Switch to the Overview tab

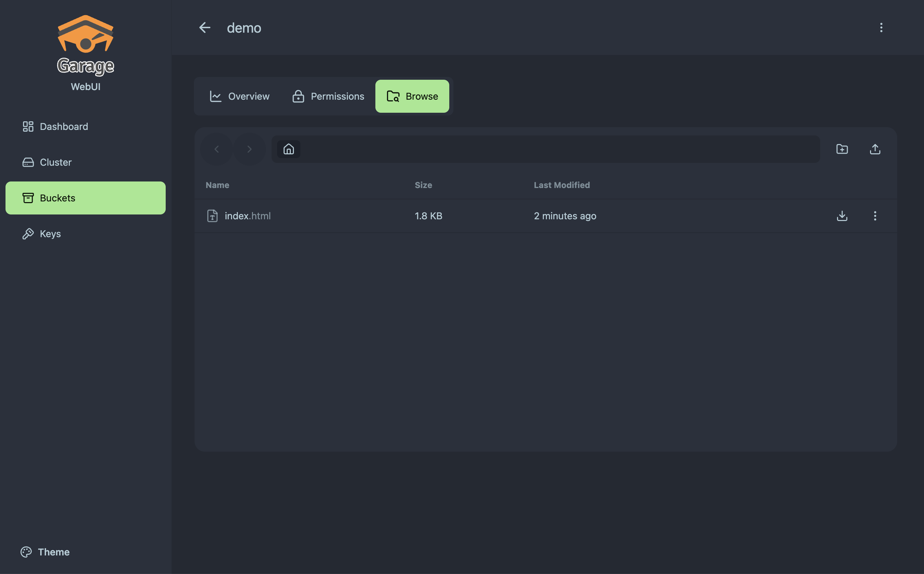(240, 97)
